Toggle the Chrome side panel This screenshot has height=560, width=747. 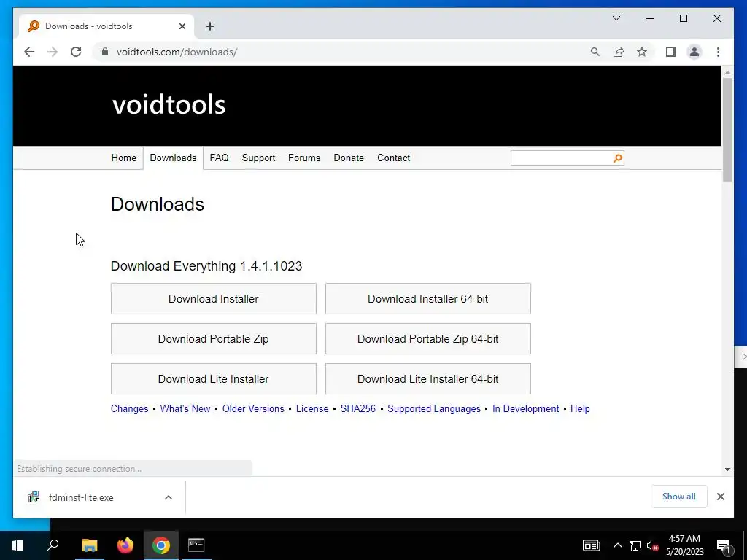click(671, 52)
